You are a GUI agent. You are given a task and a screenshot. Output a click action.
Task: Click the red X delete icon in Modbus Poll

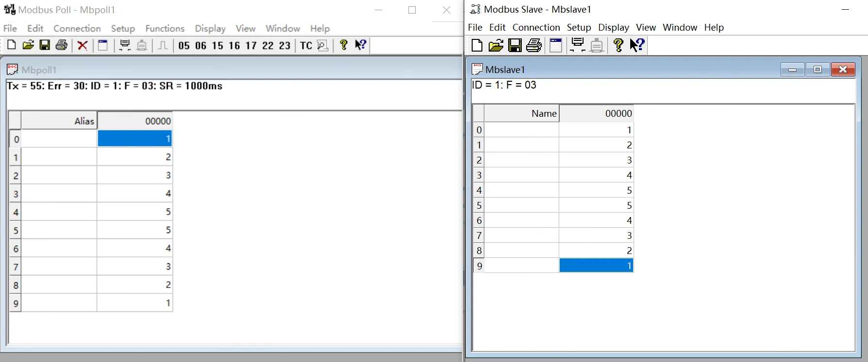point(83,46)
